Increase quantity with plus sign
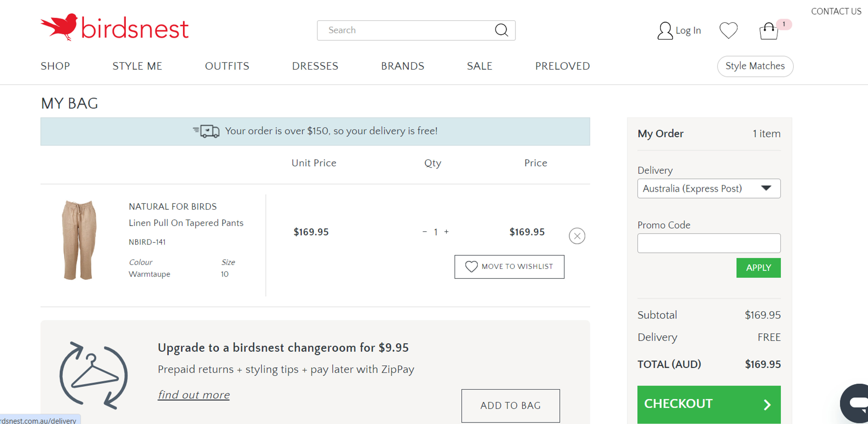Viewport: 868px width, 424px height. coord(446,232)
